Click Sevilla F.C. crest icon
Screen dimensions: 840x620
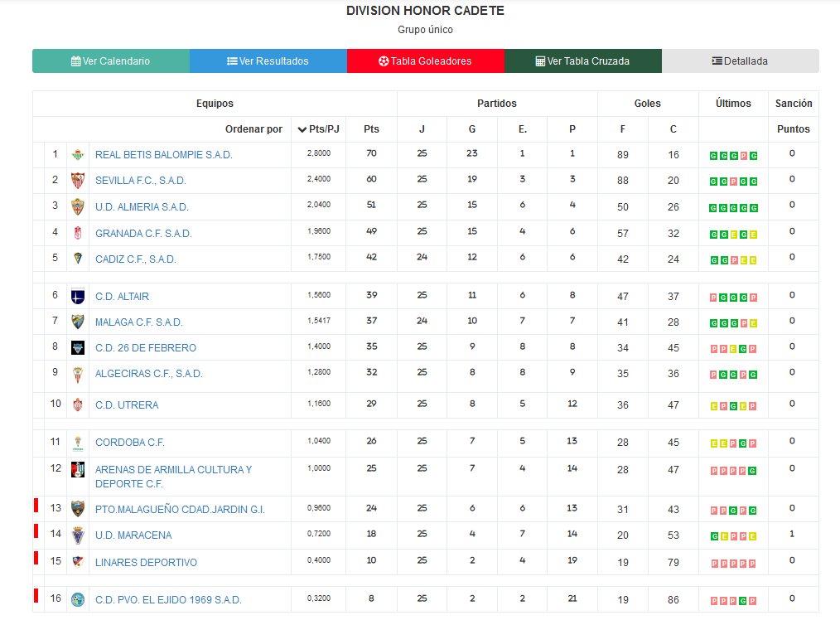pos(78,181)
